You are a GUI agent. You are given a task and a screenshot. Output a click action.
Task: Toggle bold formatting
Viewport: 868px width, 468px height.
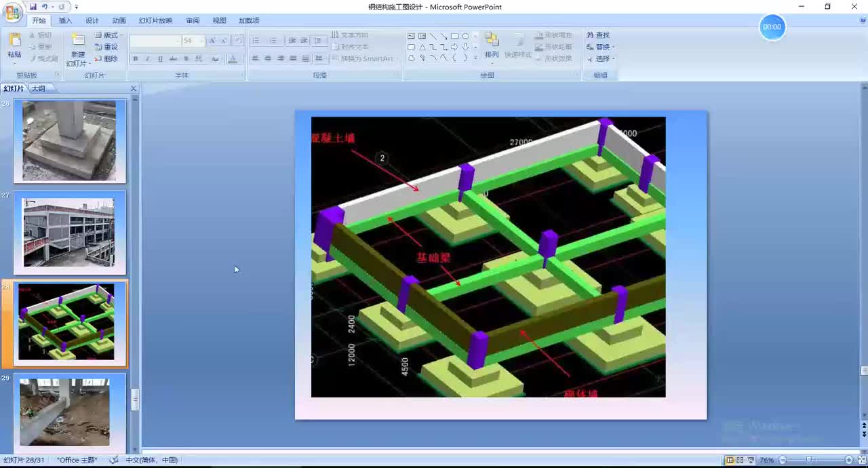136,59
